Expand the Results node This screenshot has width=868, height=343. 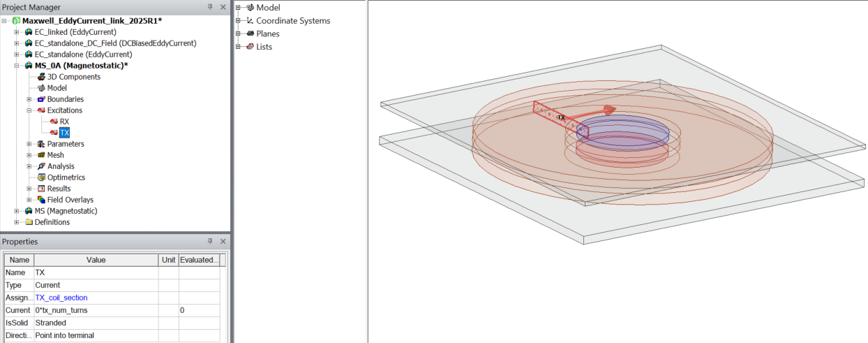[29, 189]
